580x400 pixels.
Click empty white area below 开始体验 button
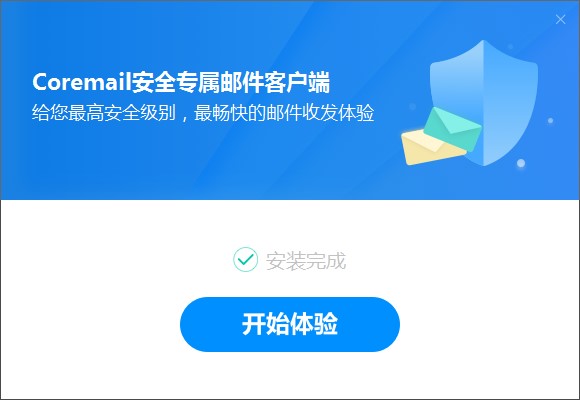point(290,376)
